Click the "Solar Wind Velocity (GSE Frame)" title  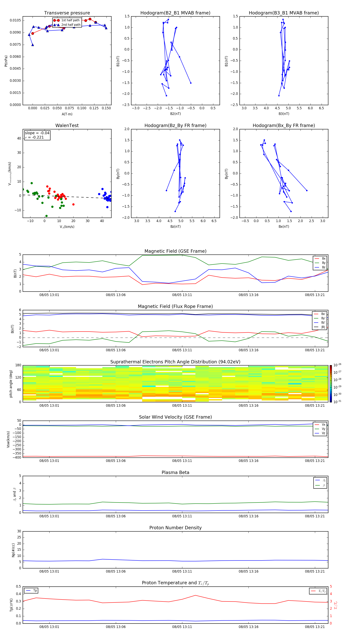175,417
